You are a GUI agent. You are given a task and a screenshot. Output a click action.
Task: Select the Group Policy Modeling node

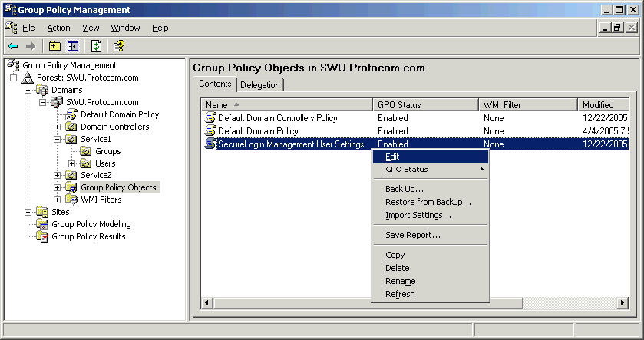(x=91, y=224)
